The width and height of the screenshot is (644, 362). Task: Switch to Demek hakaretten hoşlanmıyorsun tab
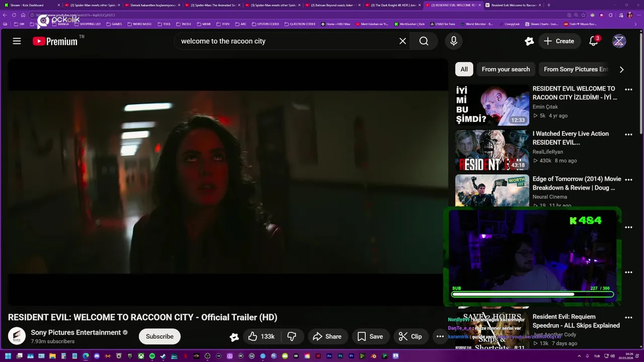pyautogui.click(x=153, y=5)
